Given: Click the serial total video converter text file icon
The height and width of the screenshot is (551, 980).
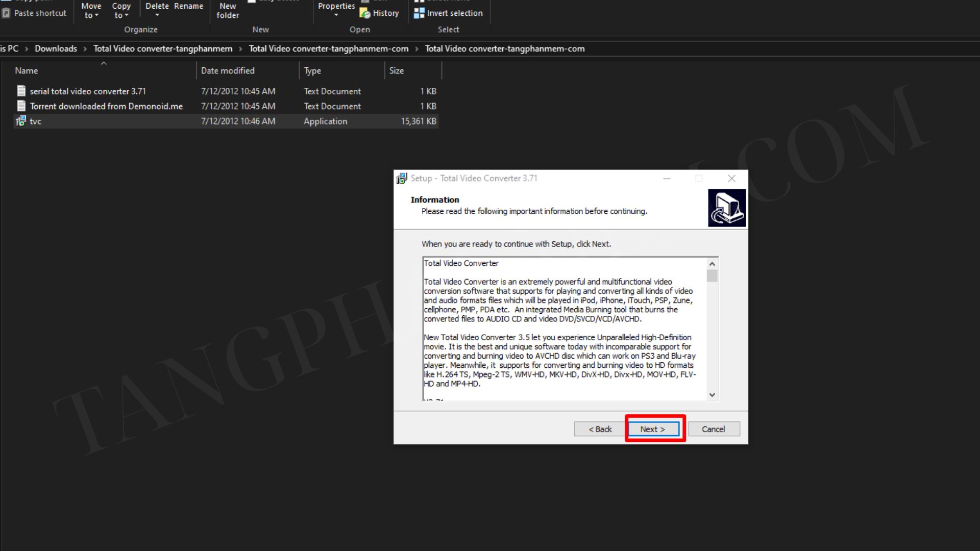Looking at the screenshot, I should click(21, 91).
